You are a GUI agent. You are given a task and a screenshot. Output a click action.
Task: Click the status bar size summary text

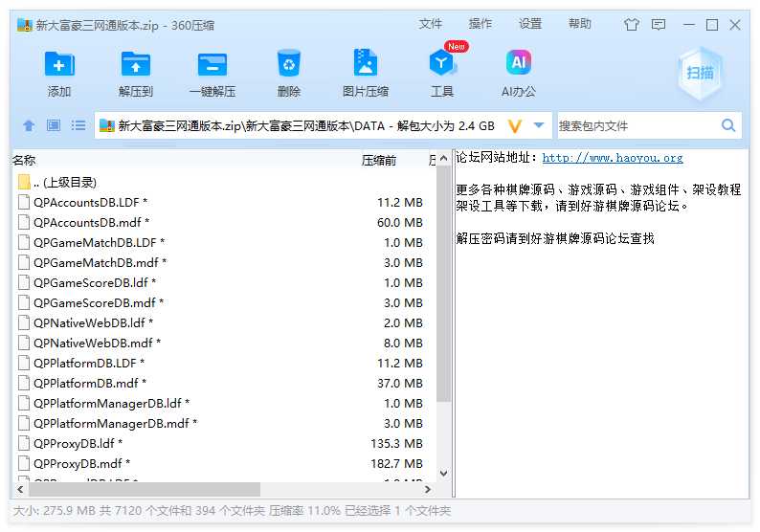click(232, 511)
